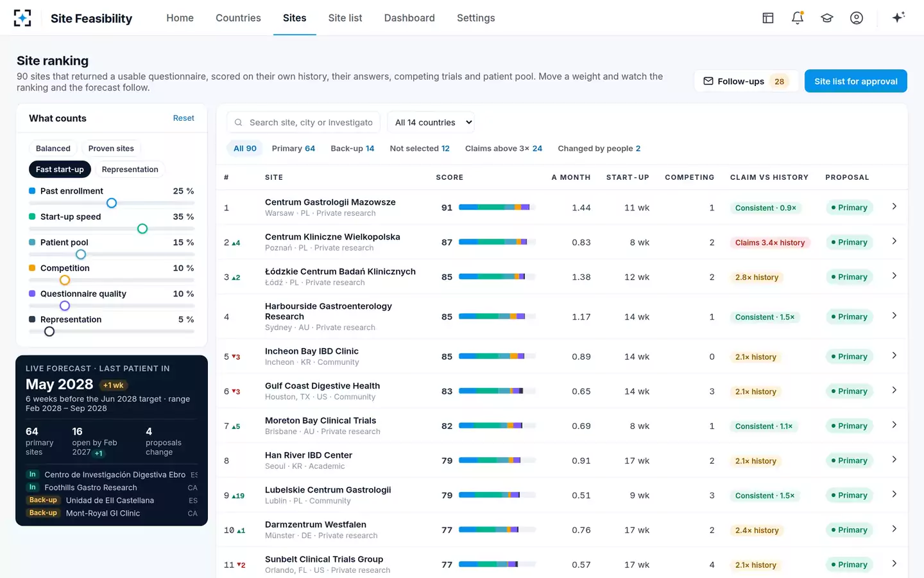Click the Start-up speed slider handle
Image resolution: width=924 pixels, height=578 pixels.
tap(142, 229)
